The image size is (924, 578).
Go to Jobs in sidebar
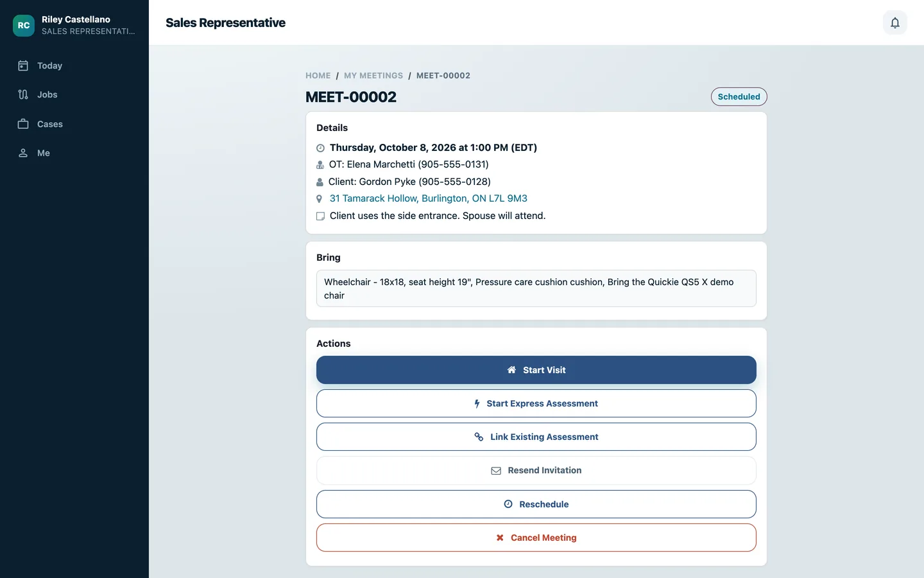(74, 94)
